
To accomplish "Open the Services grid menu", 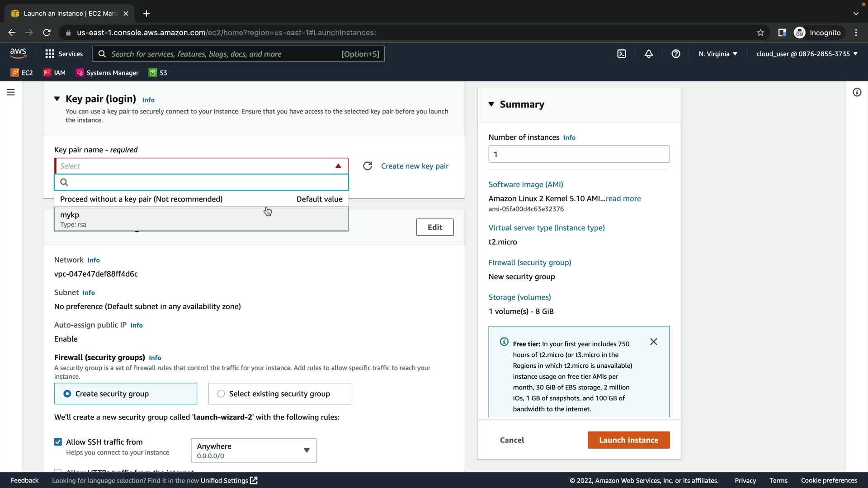I will tap(64, 54).
